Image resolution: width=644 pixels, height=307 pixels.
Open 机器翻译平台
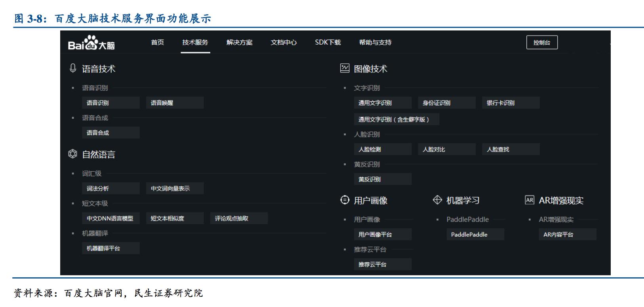click(x=111, y=248)
